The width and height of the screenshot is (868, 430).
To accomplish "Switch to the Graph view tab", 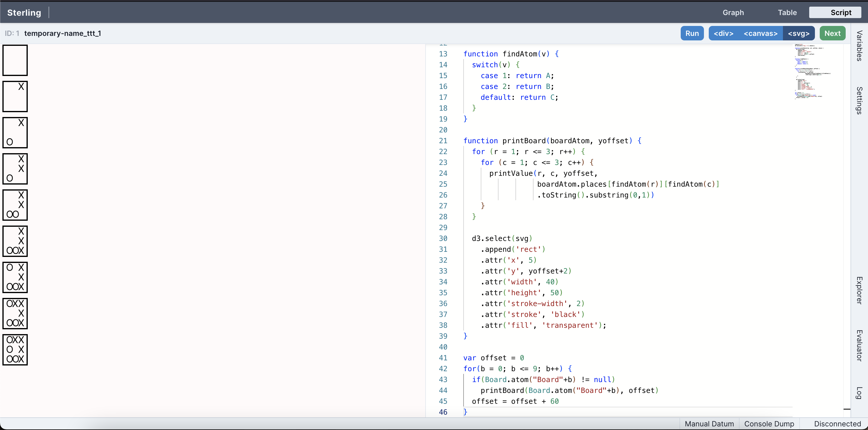I will (x=733, y=12).
